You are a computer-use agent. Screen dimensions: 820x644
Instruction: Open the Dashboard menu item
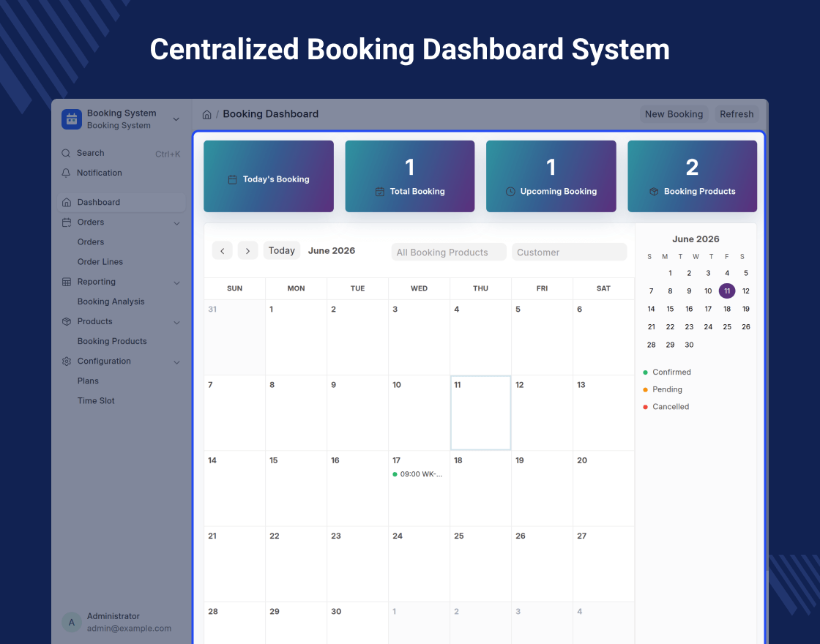(x=121, y=202)
